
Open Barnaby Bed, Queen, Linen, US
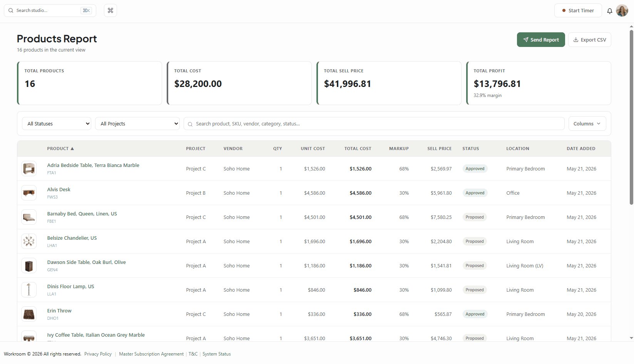coord(82,214)
